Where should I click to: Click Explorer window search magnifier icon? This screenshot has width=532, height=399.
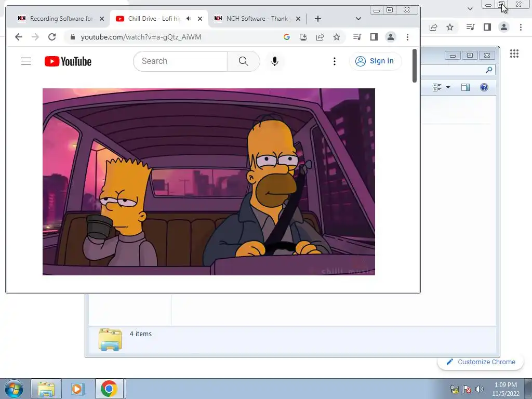click(x=489, y=70)
